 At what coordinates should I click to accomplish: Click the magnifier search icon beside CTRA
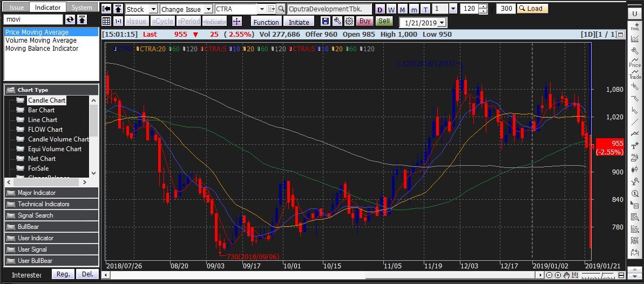pyautogui.click(x=281, y=9)
